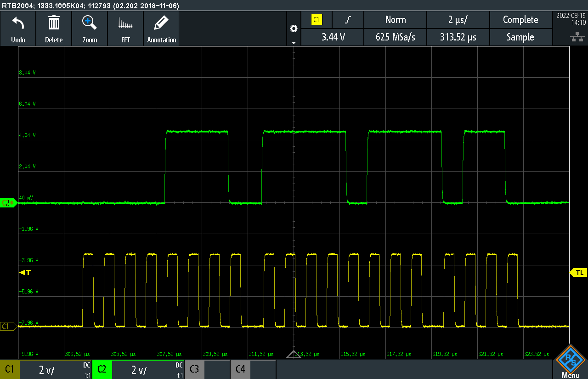Click the 8.04 V scale label
The height and width of the screenshot is (379, 588).
click(28, 73)
